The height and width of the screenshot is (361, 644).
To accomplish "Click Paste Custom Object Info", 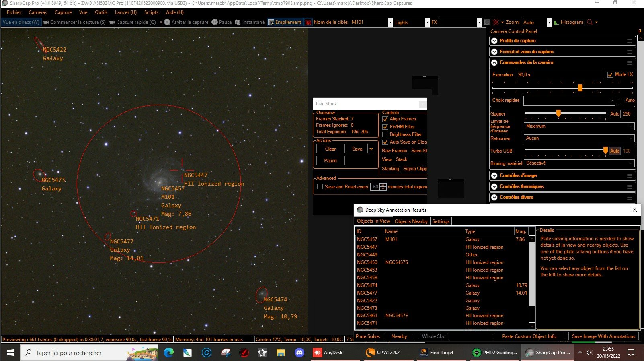I will [529, 336].
